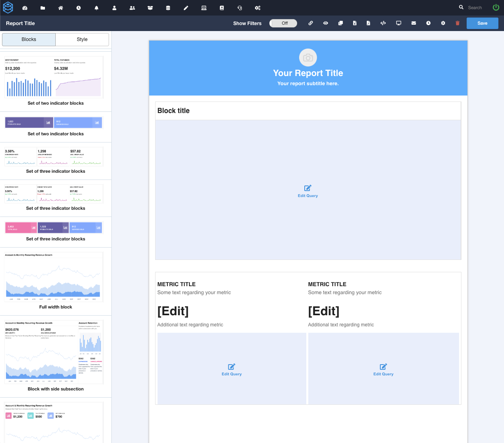Go to the home icon
The image size is (504, 443).
pyautogui.click(x=60, y=8)
